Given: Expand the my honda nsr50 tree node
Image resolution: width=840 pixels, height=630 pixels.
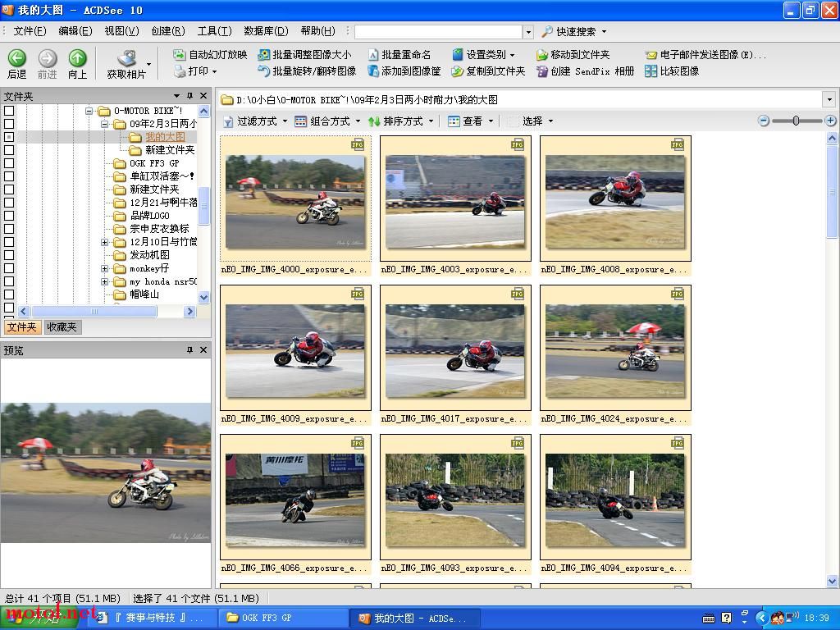Looking at the screenshot, I should pos(105,282).
